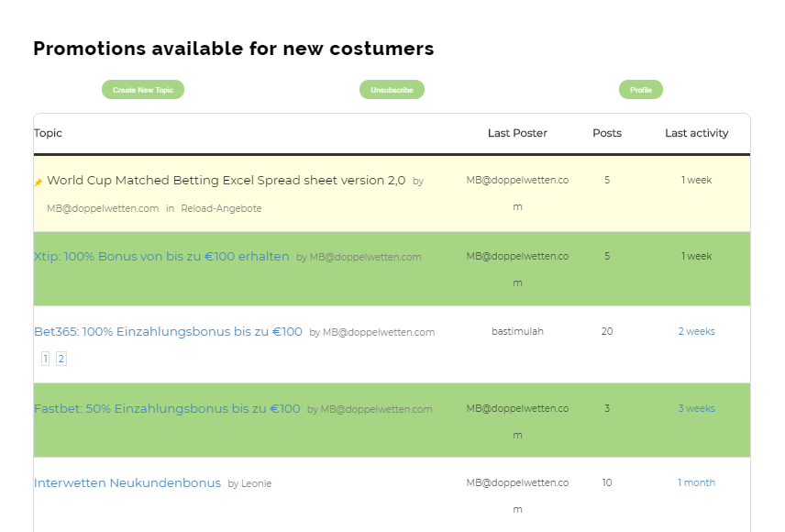Go to page 2 of Bet365 topic
This screenshot has width=785, height=532.
pos(61,359)
